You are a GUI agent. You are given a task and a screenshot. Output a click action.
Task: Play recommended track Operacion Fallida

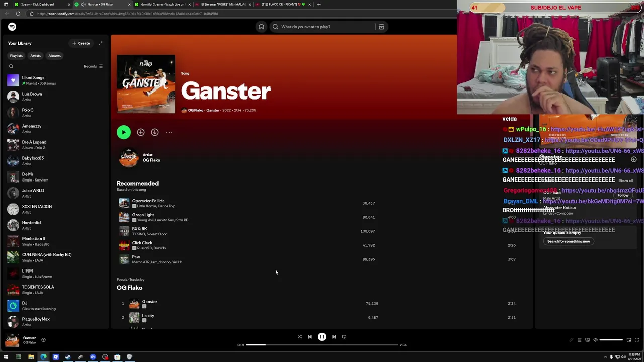coord(322,203)
